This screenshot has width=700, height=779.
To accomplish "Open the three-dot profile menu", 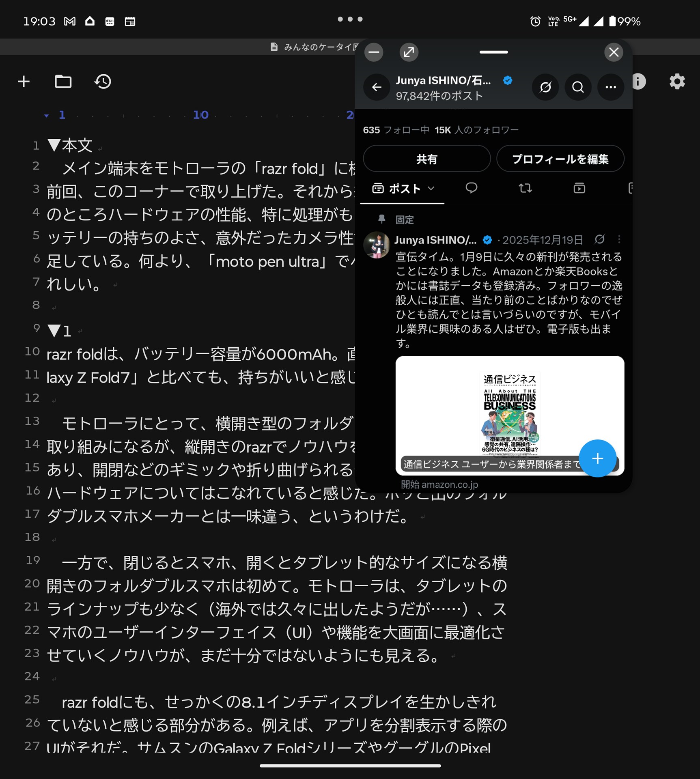I will (611, 87).
